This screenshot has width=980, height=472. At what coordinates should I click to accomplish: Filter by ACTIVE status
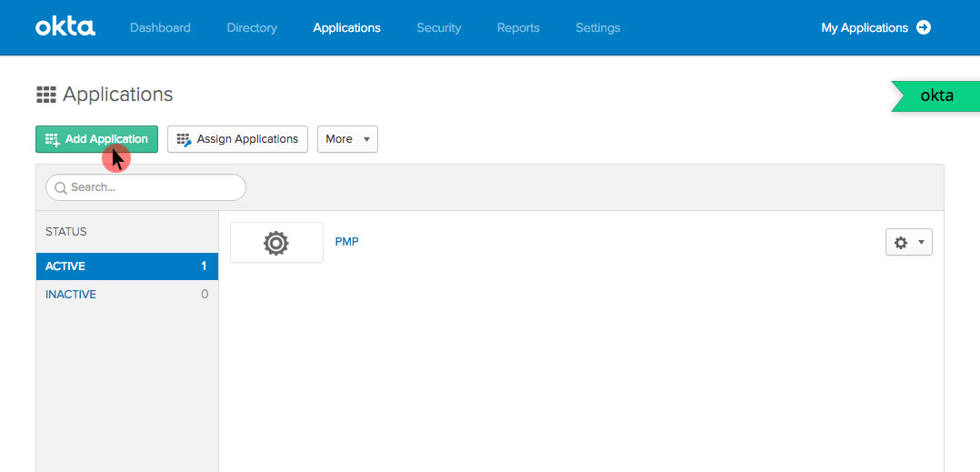(x=127, y=266)
